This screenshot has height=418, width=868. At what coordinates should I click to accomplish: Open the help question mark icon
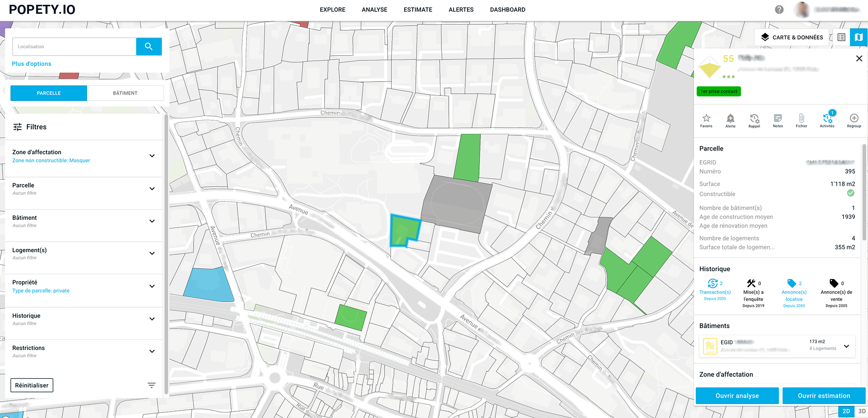pos(779,10)
